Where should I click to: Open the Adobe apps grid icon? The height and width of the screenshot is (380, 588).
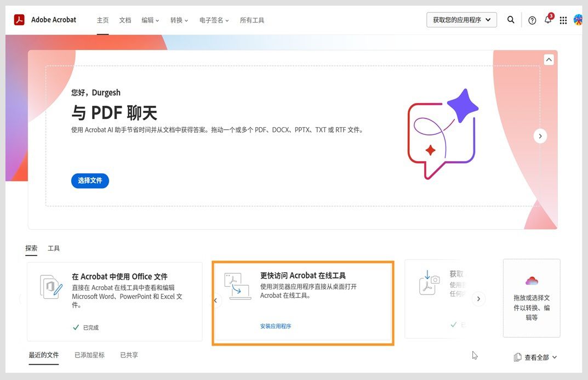[x=563, y=20]
